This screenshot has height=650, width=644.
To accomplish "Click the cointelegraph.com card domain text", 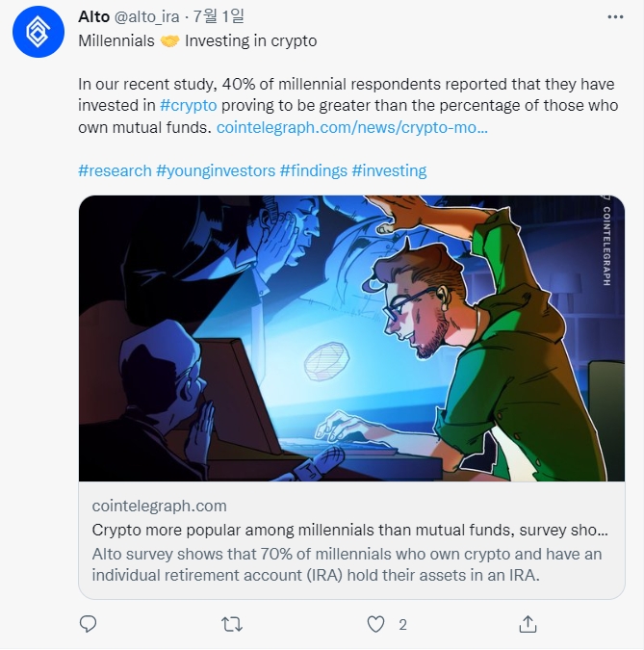I will pos(160,506).
